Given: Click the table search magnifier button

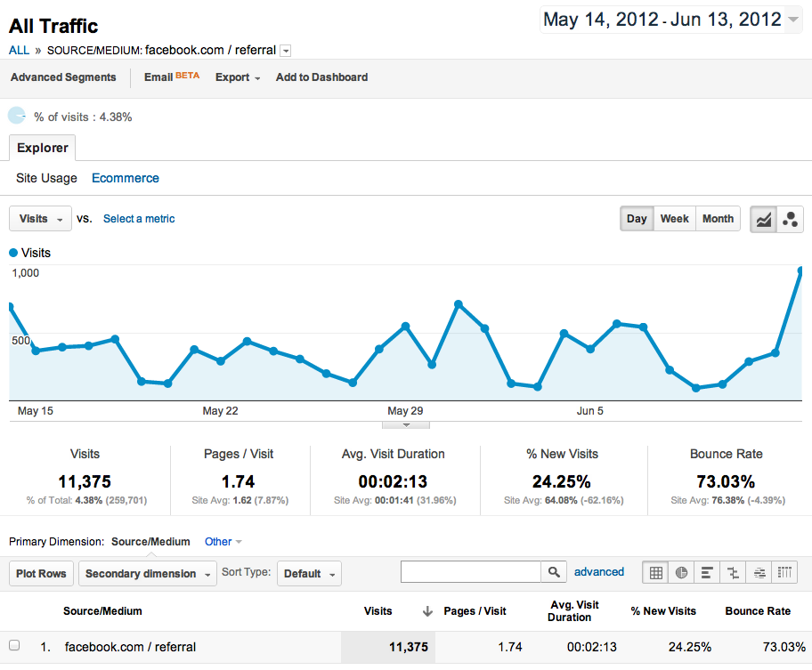Looking at the screenshot, I should coord(554,572).
